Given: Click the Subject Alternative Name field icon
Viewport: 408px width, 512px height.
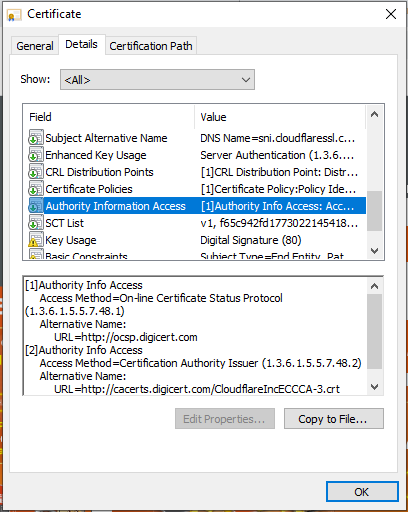Looking at the screenshot, I should point(36,138).
